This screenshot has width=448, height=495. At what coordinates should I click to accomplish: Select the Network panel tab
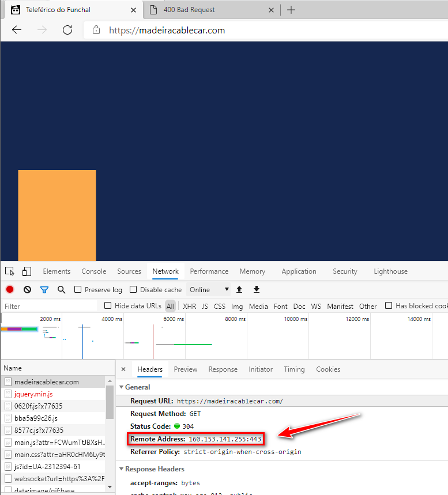click(165, 271)
